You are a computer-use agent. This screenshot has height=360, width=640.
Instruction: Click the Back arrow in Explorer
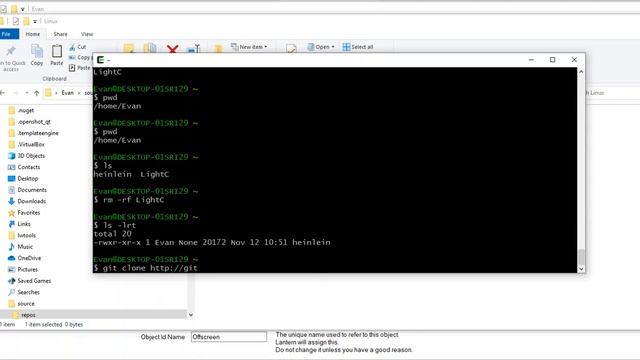tap(3, 93)
